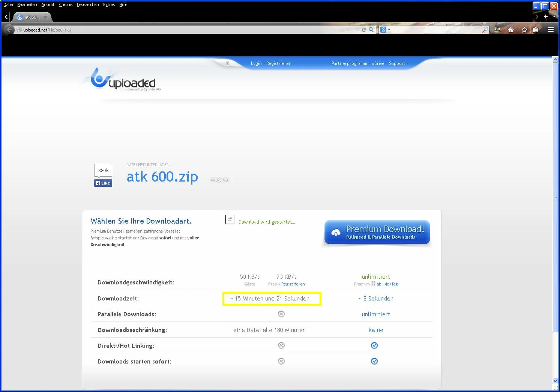The width and height of the screenshot is (560, 392).
Task: Click the download started document icon
Action: click(230, 219)
